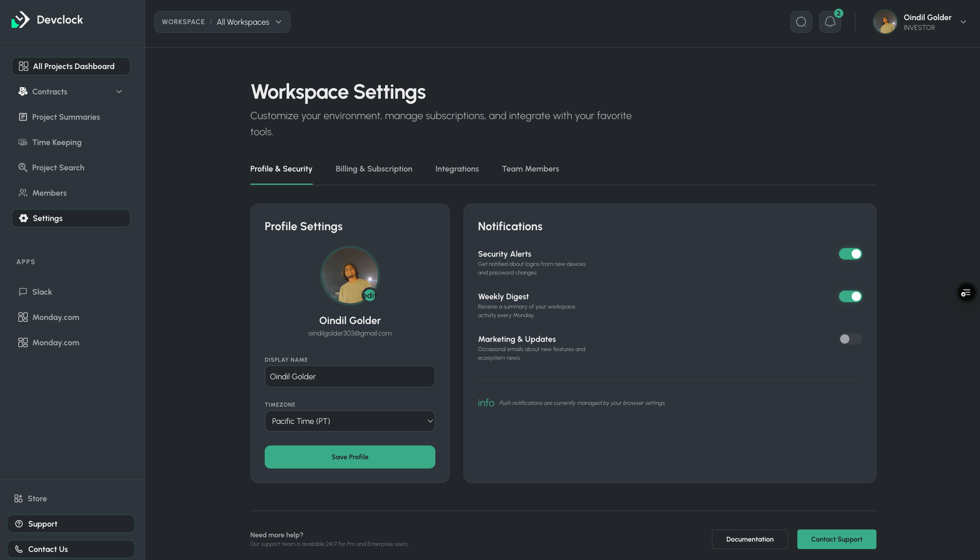Click the floating round widget icon

point(966,293)
